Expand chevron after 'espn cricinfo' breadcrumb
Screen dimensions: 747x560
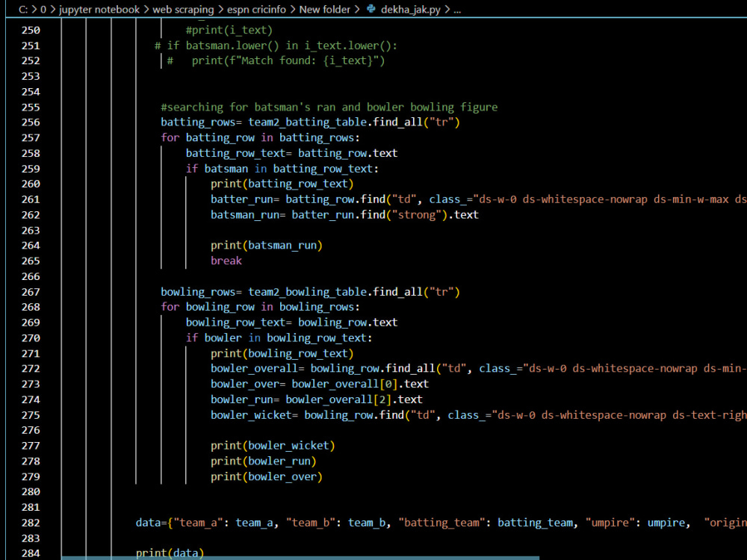click(293, 10)
